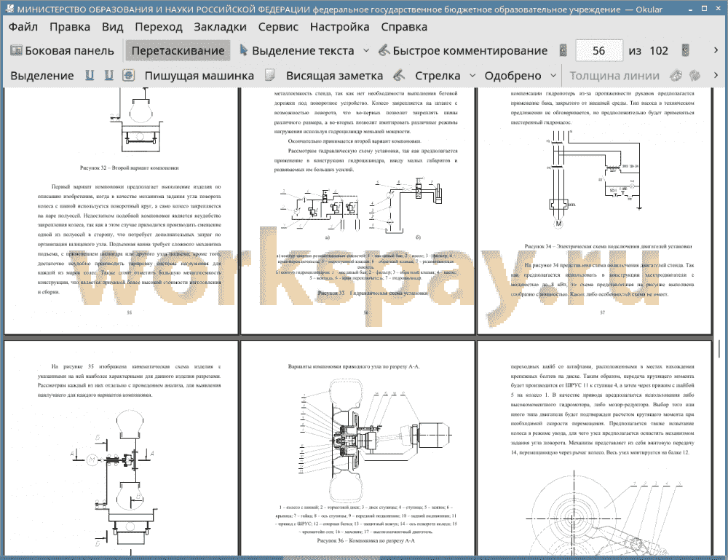Expand the shape dropdown next to Стрелка
The height and width of the screenshot is (560, 728).
point(472,76)
